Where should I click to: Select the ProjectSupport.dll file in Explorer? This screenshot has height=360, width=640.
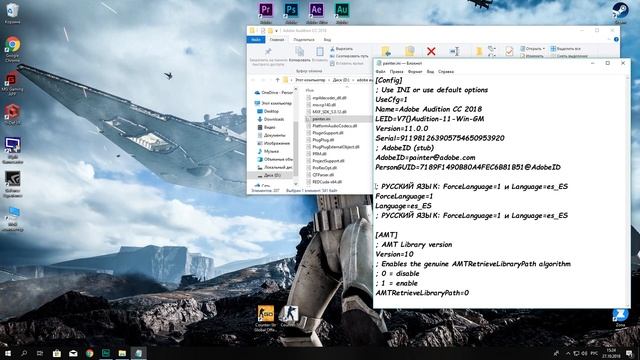coord(325,161)
